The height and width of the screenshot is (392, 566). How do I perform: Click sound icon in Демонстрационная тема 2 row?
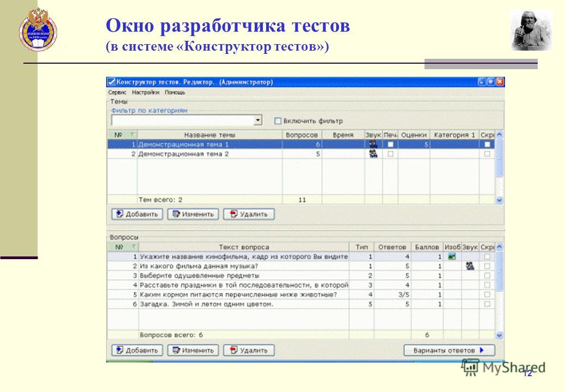point(373,154)
